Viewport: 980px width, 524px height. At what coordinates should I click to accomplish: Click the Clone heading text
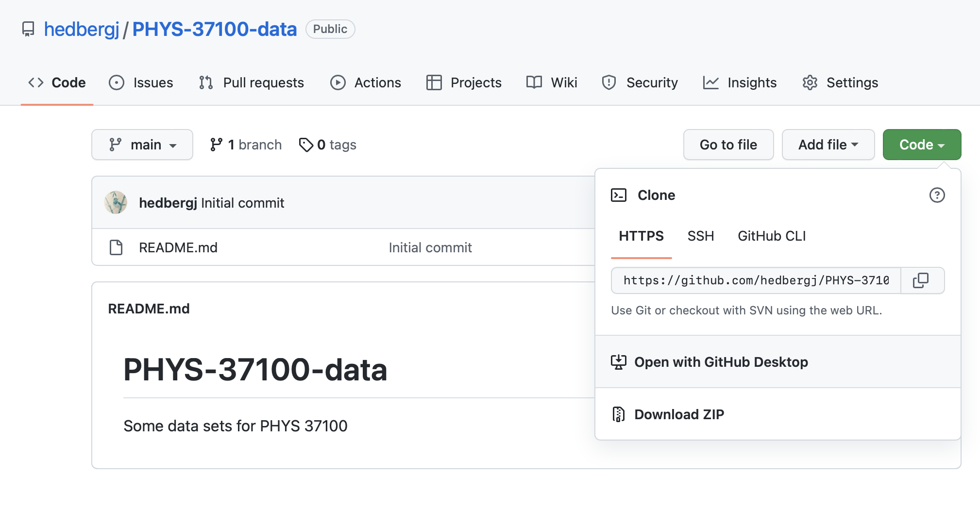(656, 195)
